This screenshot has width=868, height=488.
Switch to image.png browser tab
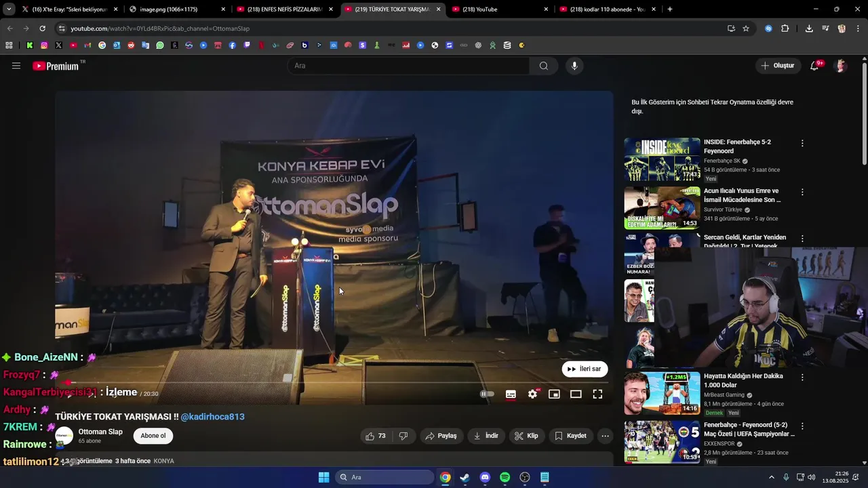177,9
